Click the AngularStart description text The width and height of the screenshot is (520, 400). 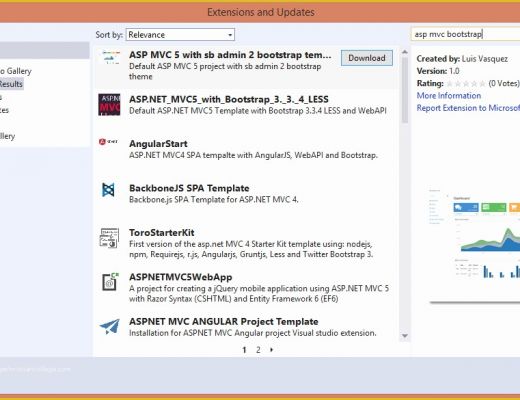point(253,155)
